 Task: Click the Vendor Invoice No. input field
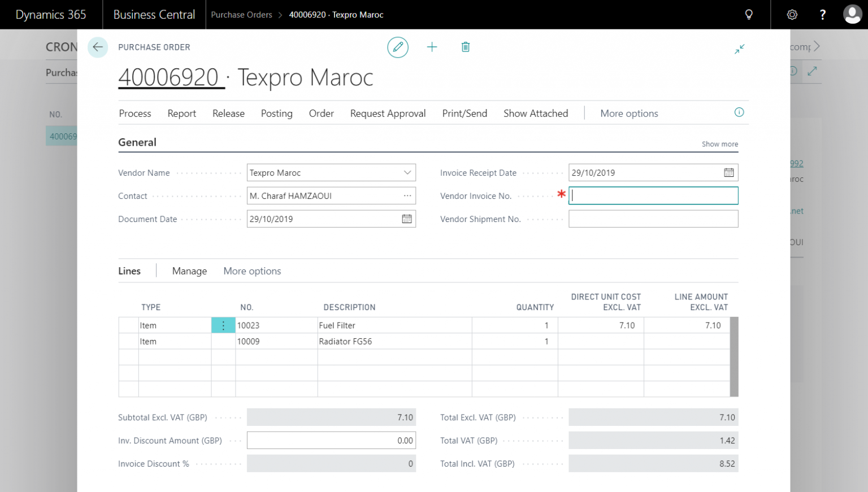[653, 195]
